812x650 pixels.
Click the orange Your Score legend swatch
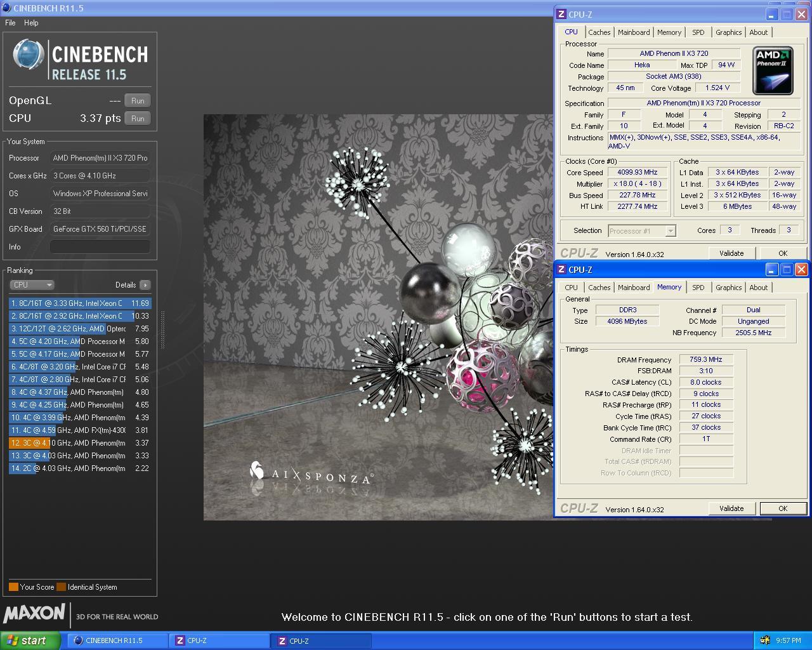(x=13, y=587)
